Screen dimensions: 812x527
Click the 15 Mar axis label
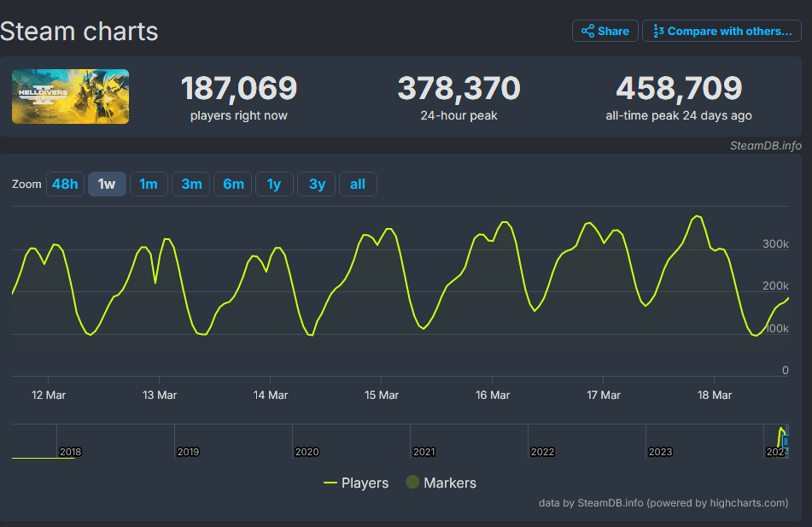coord(382,395)
